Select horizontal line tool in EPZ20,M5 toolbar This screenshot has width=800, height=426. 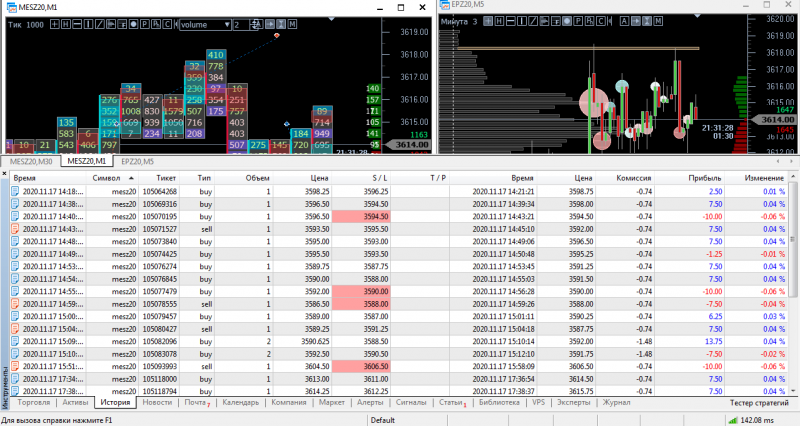[x=511, y=21]
